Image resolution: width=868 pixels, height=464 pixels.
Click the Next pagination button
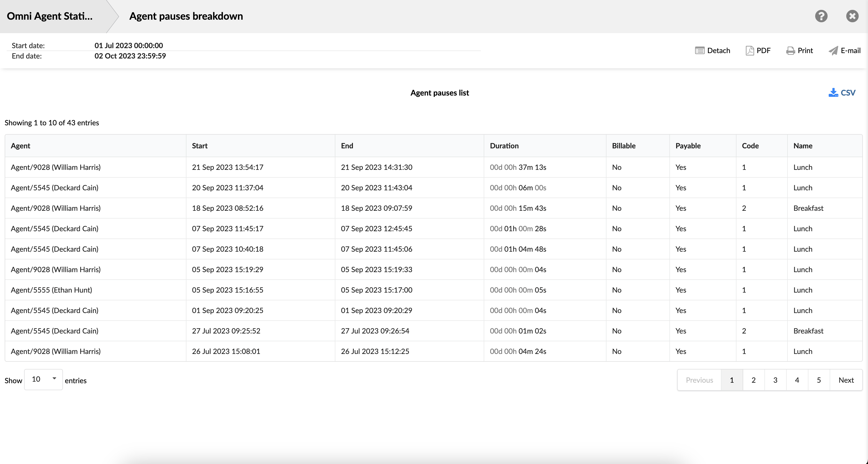(x=846, y=380)
